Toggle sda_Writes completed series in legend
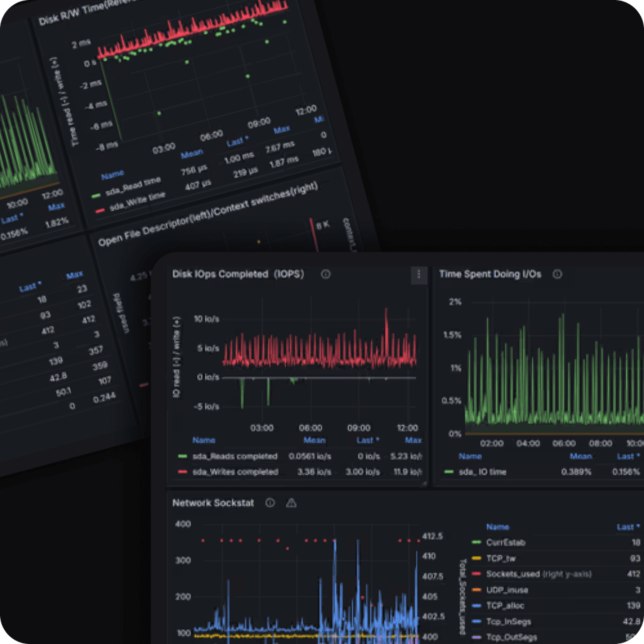Screen dimensions: 644x644 click(x=235, y=472)
